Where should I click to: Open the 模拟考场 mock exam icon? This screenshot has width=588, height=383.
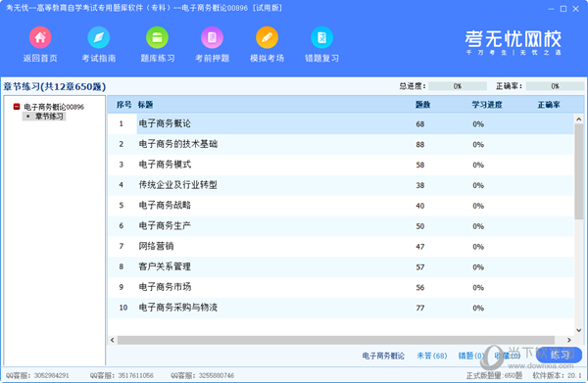point(267,37)
